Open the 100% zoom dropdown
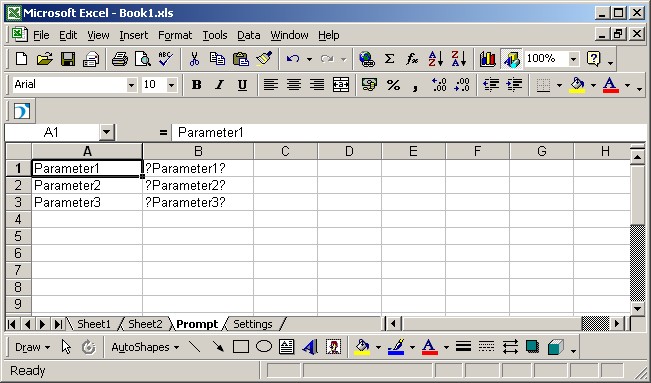Image resolution: width=651 pixels, height=383 pixels. (x=573, y=59)
